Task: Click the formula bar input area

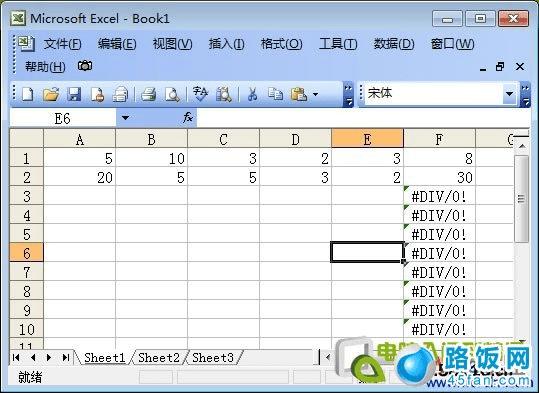Action: [x=363, y=118]
